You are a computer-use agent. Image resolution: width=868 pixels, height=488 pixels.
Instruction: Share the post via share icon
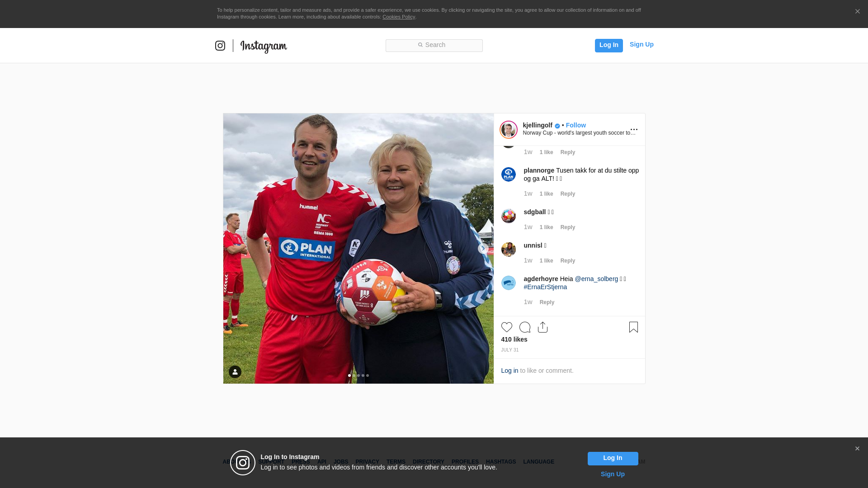click(543, 327)
